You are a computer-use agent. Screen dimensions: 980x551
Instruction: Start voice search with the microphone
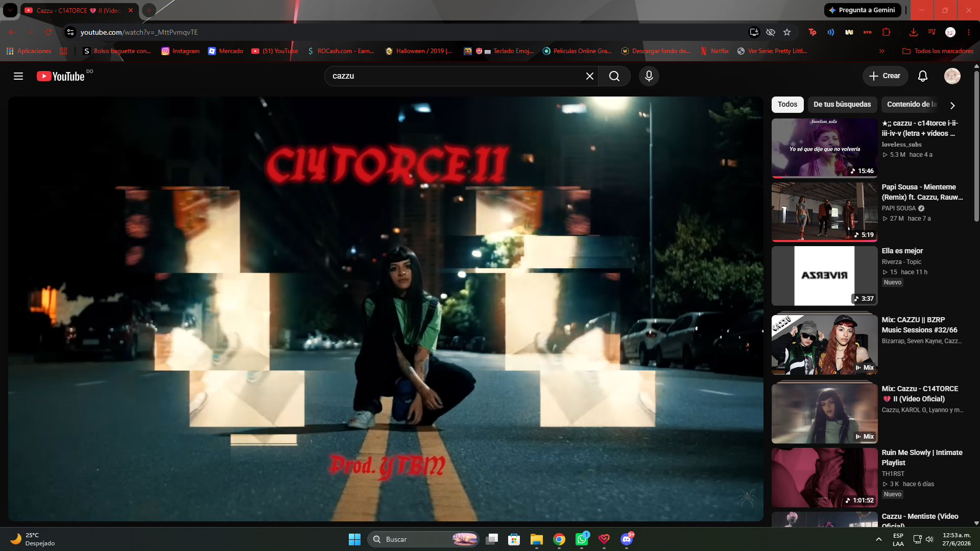pyautogui.click(x=649, y=76)
